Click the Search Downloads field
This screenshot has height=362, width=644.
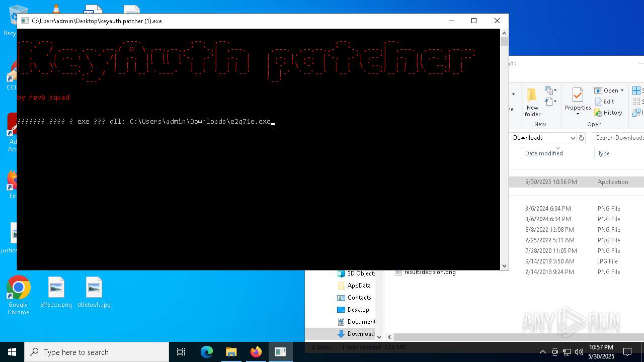(618, 138)
